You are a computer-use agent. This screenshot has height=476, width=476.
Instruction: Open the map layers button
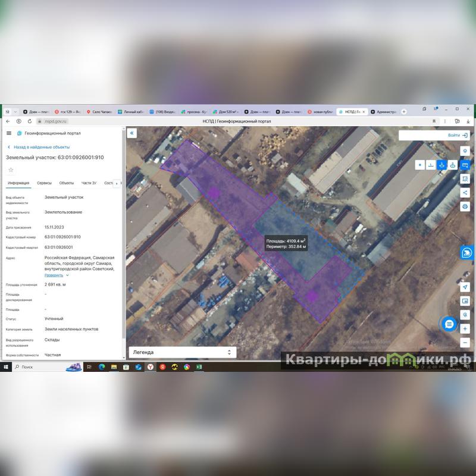465,151
